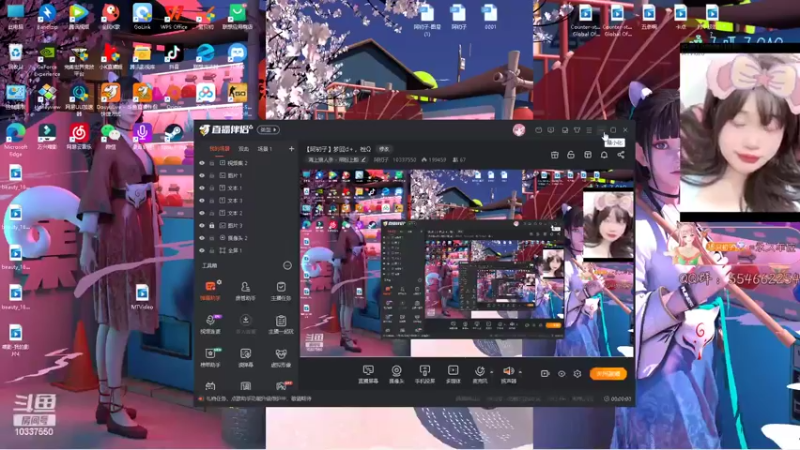Click the record video icon beside start button
Screen dimensions: 800x450
(x=545, y=373)
